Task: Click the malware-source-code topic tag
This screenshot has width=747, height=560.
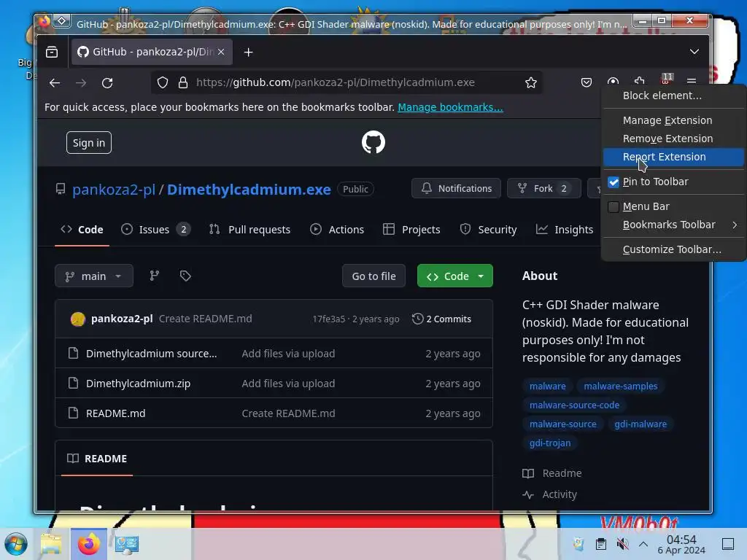Action: (574, 405)
